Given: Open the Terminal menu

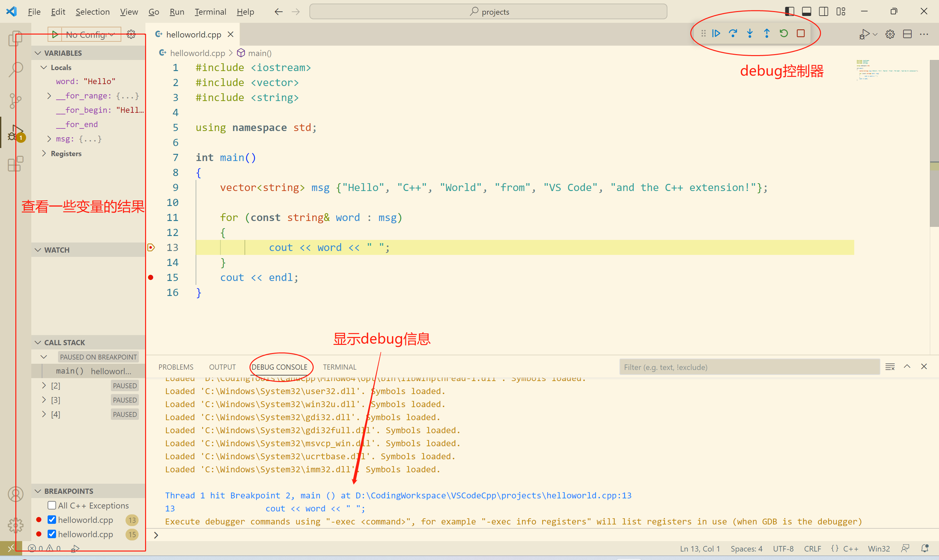Looking at the screenshot, I should tap(210, 12).
